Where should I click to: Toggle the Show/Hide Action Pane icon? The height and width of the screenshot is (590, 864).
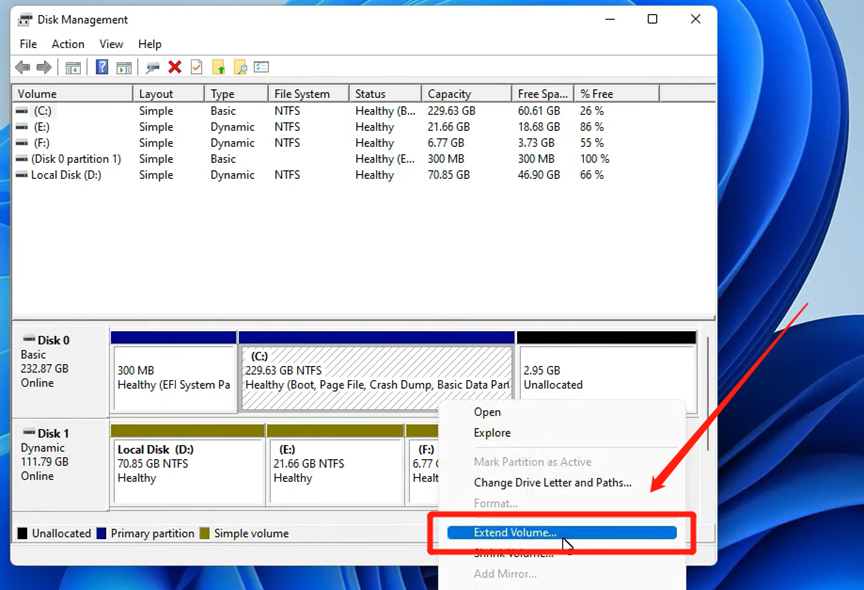click(x=123, y=67)
